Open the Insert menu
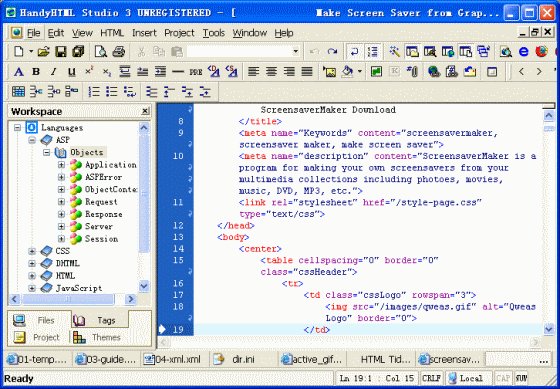 coord(144,33)
